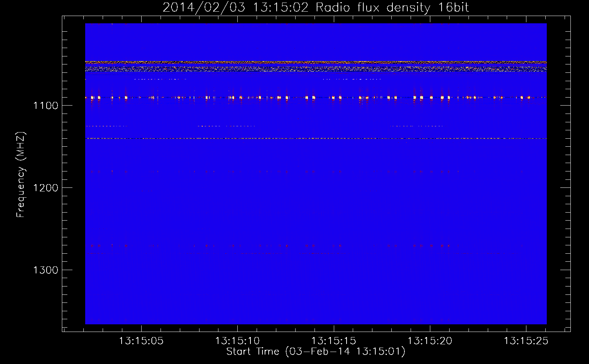
Task: Click the 13:15:05 time tick label
Action: (x=141, y=341)
